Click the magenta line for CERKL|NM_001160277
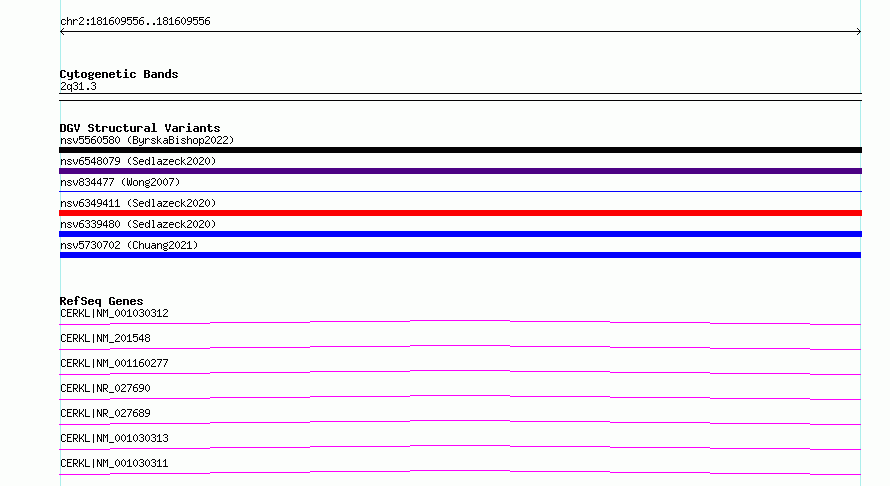Screen dimensions: 890x486 460,372
